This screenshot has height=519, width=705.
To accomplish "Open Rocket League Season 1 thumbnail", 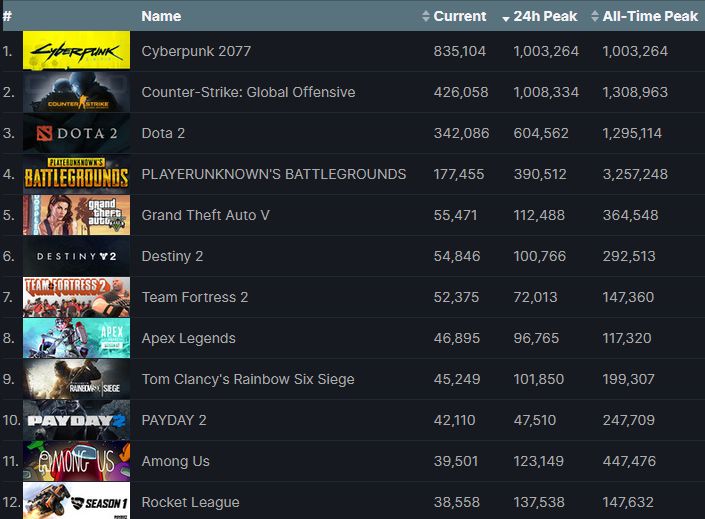I will 76,501.
